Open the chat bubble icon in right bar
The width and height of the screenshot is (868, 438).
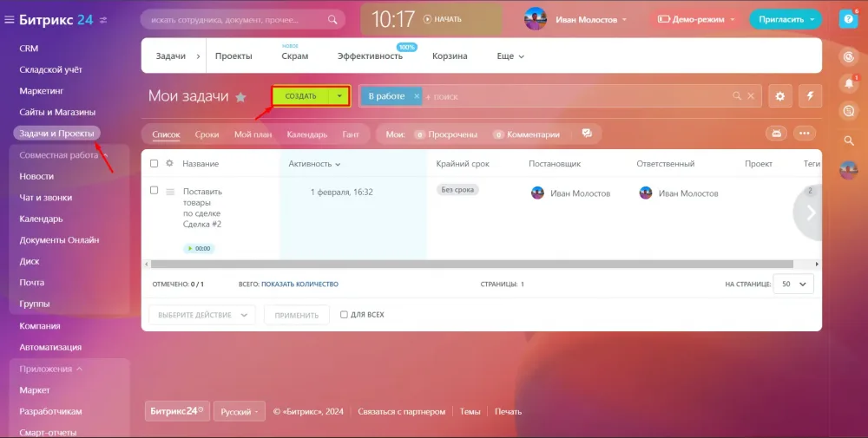coord(849,111)
